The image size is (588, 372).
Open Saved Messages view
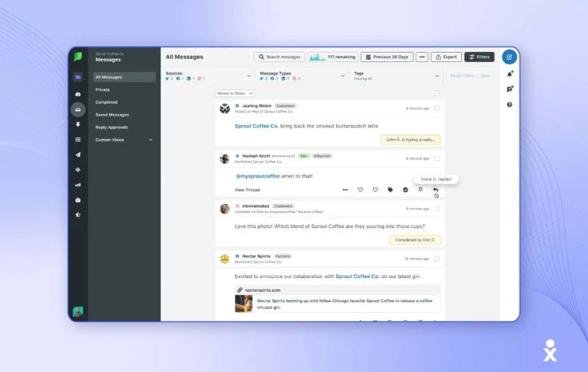coord(112,115)
